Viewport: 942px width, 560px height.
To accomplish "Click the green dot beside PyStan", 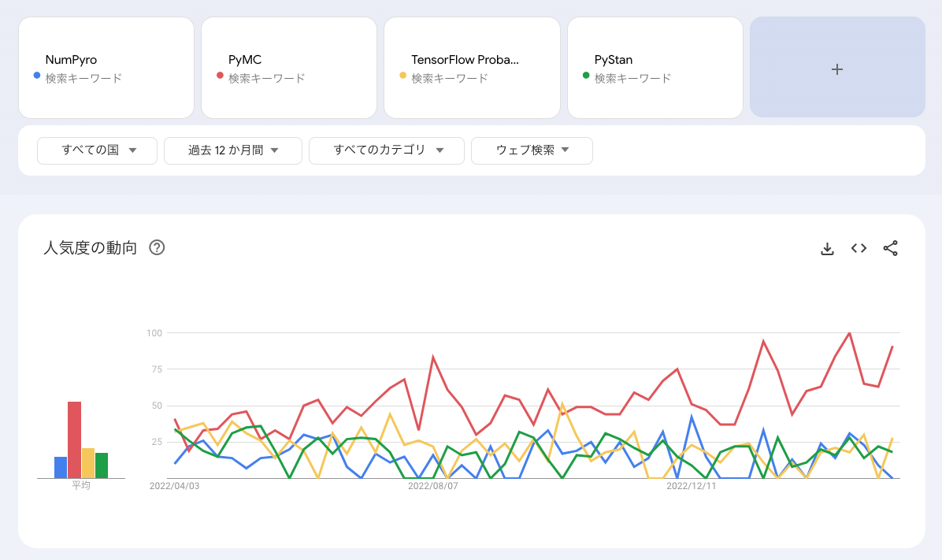I will [x=586, y=75].
